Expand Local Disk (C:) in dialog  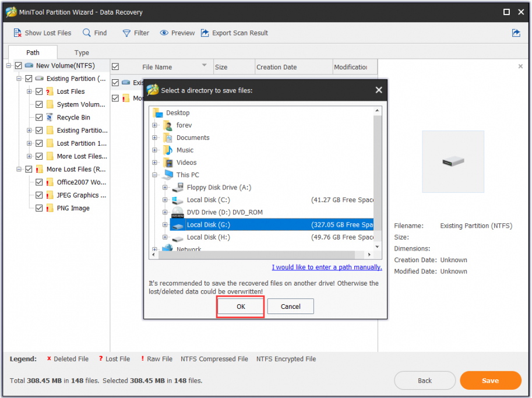click(165, 200)
